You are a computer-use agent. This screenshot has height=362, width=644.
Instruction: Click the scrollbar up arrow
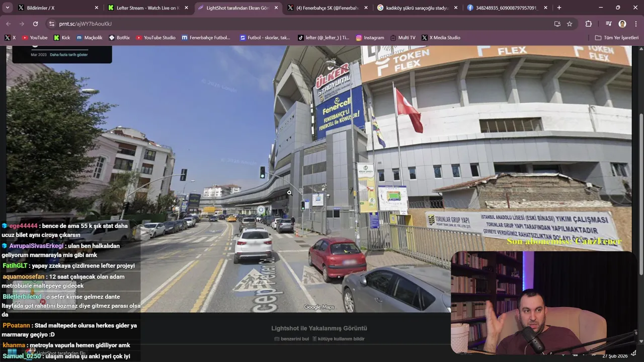coord(640,49)
